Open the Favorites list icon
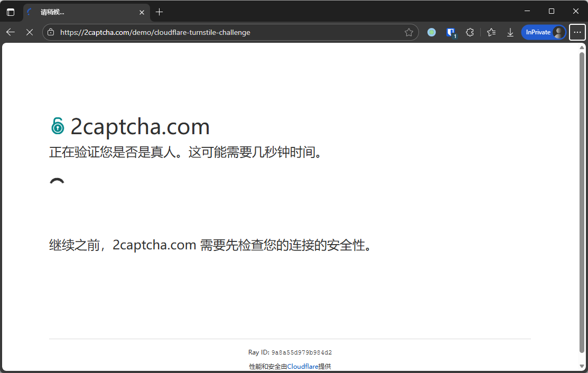The height and width of the screenshot is (373, 588). click(x=491, y=32)
